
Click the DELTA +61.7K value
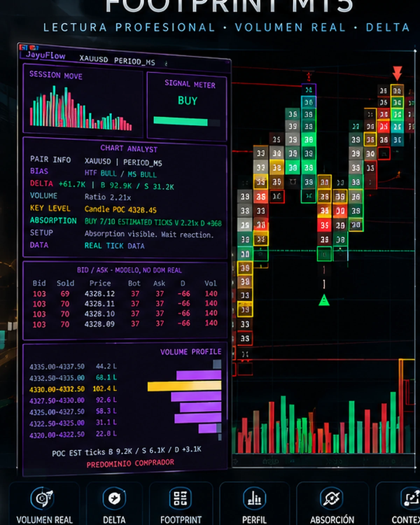tap(72, 184)
